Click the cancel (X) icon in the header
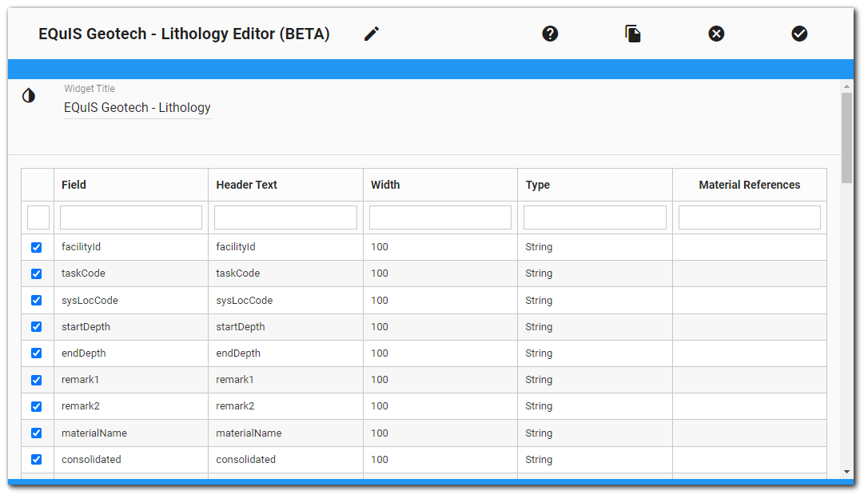 (716, 34)
